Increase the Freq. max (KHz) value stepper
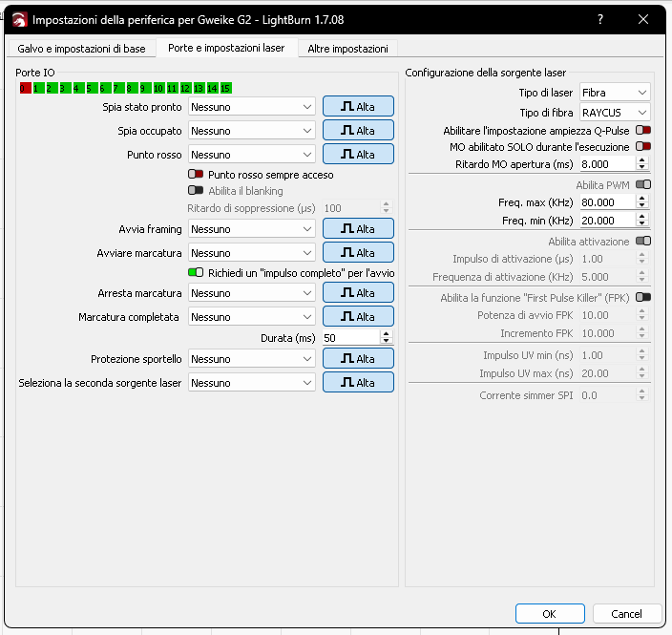Screen dimensions: 672x635 (x=642, y=199)
